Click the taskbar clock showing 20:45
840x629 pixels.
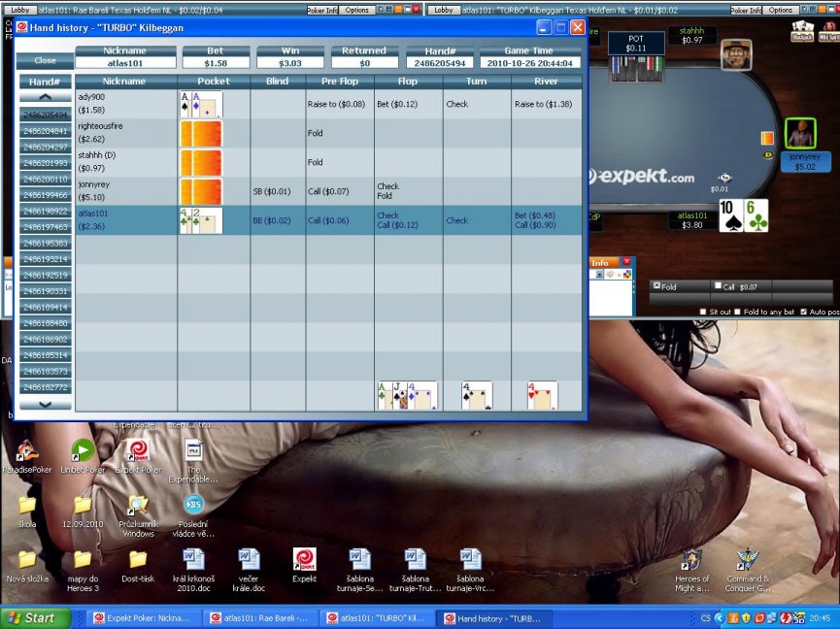tap(820, 618)
